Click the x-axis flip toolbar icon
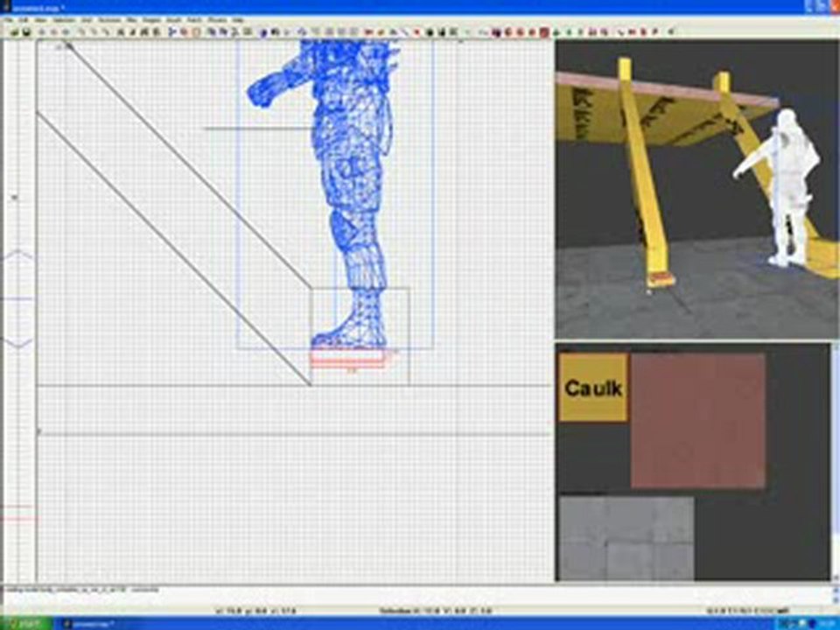Image resolution: width=840 pixels, height=630 pixels. (43, 32)
